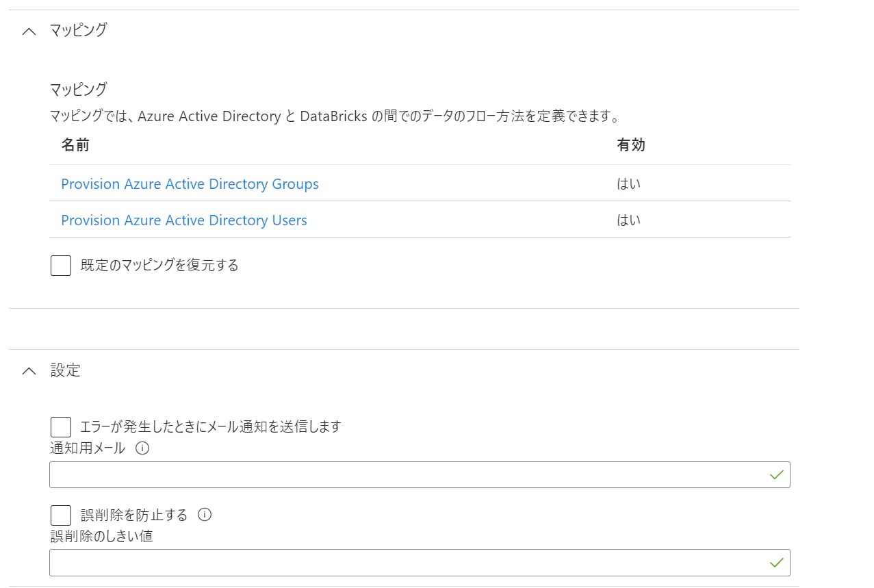Viewport: 874px width, 588px height.
Task: Focus the 通知用メール input field
Action: [x=420, y=475]
